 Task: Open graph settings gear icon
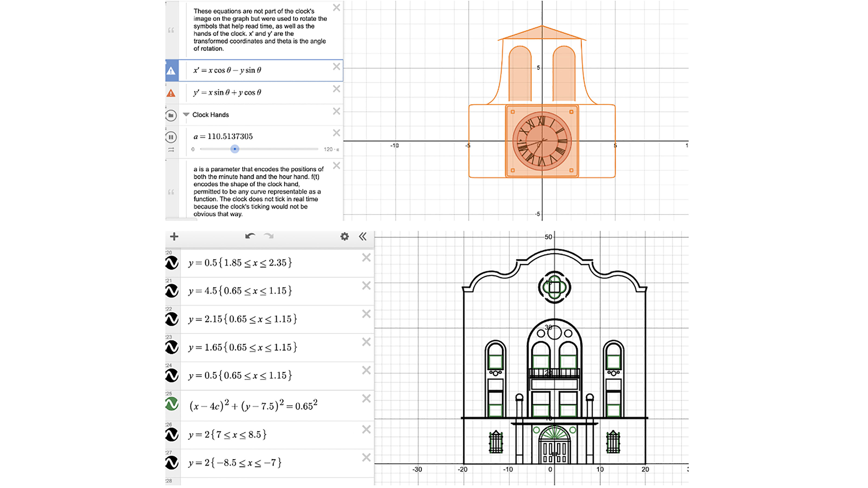point(344,236)
